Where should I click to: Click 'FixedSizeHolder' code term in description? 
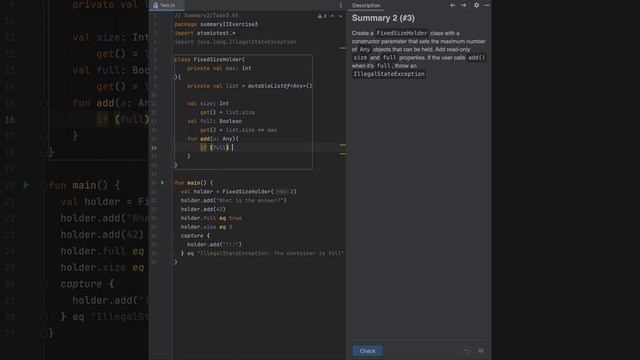pyautogui.click(x=402, y=33)
